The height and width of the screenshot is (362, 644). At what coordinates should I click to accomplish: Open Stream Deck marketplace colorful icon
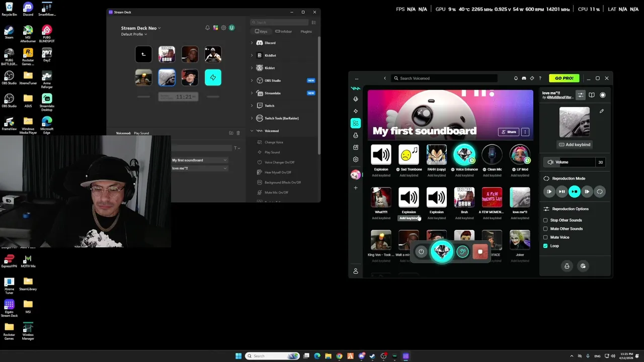point(215,28)
